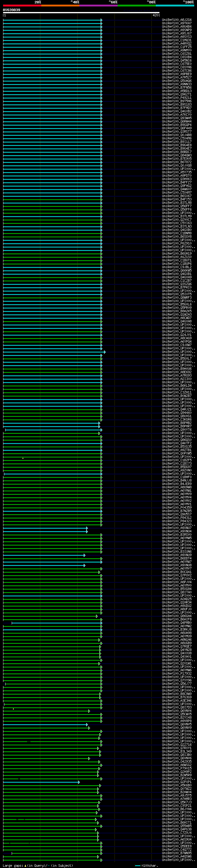Image resolution: width=197 pixels, height=868 pixels.
Task: Select hit label UniRef100_C1MQ31
Action: (177, 40)
